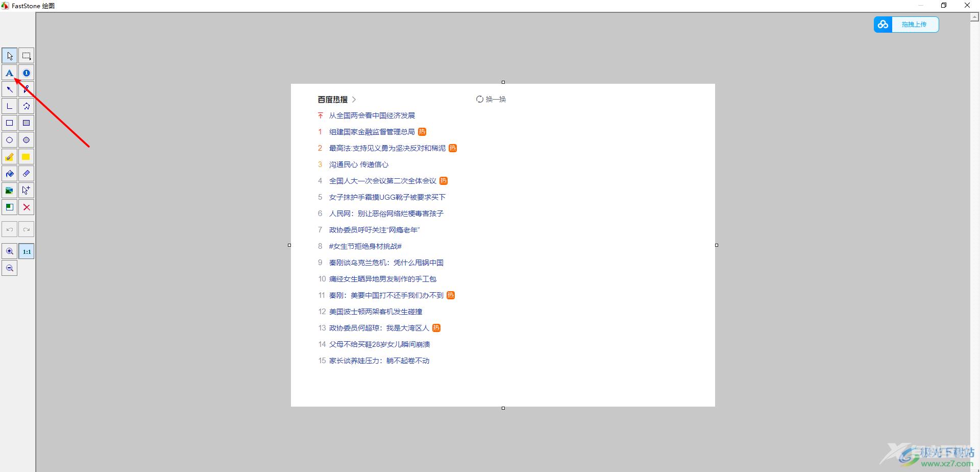
Task: Click the 政协委员呼吁关注"网瘾老年" entry
Action: pyautogui.click(x=375, y=230)
